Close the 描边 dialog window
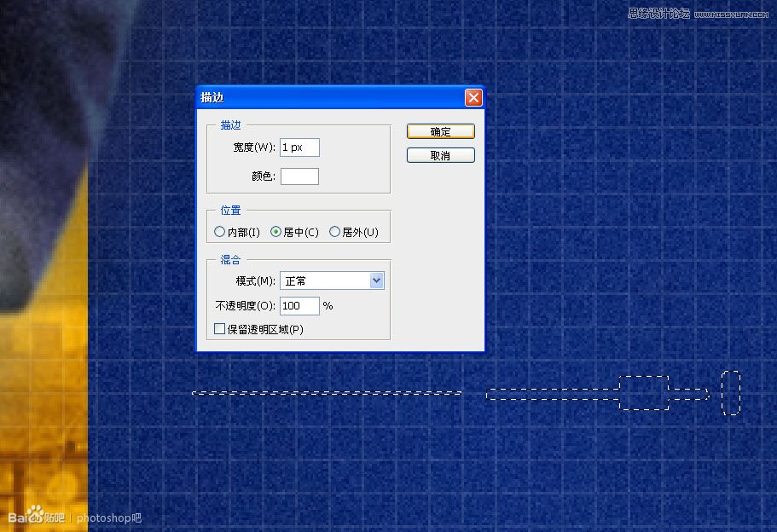Screen dimensions: 777x532 pyautogui.click(x=473, y=97)
